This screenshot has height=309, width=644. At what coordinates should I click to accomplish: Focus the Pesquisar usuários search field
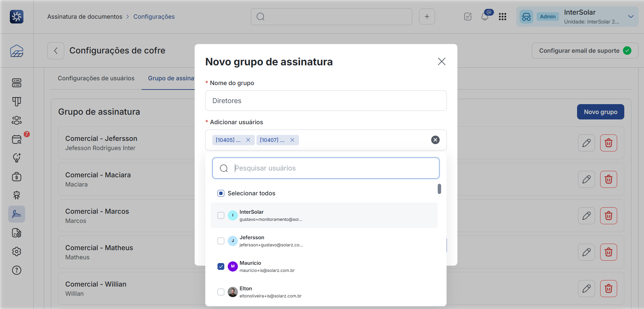(326, 168)
